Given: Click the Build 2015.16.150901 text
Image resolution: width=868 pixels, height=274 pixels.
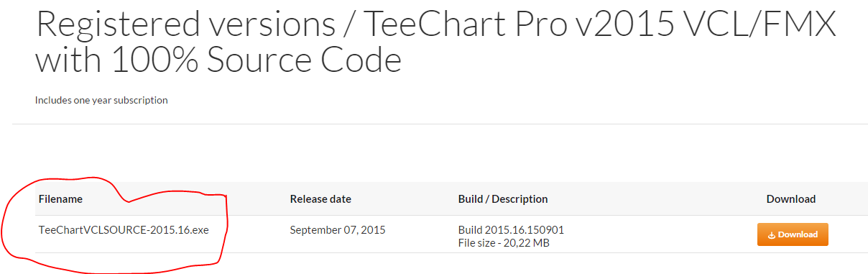Looking at the screenshot, I should pyautogui.click(x=511, y=230).
